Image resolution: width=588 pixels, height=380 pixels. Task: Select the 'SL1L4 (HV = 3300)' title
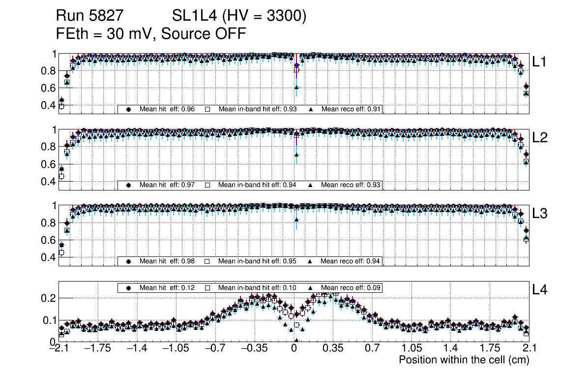(239, 16)
